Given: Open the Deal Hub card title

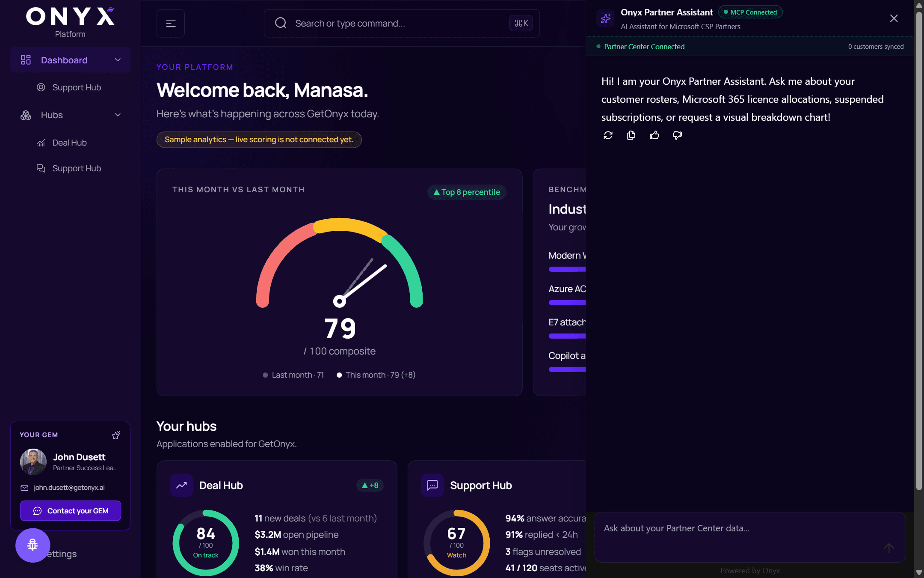Looking at the screenshot, I should [221, 486].
